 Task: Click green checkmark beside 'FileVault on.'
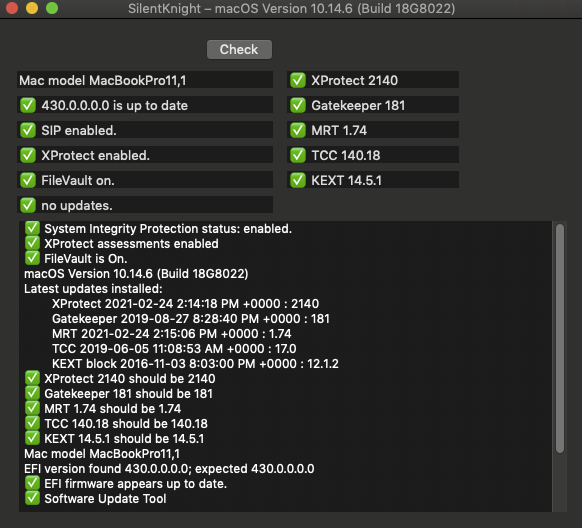(x=28, y=180)
